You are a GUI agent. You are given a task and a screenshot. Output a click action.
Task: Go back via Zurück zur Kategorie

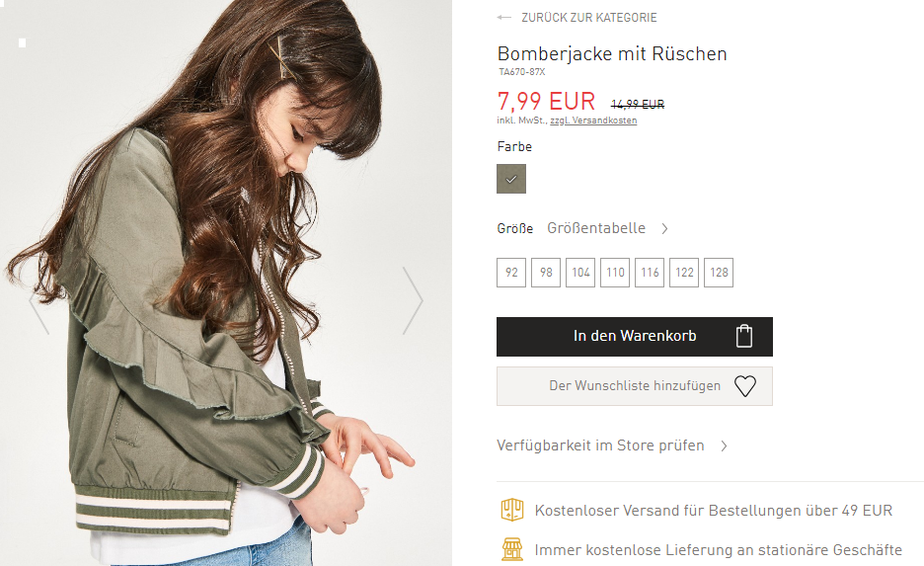[x=588, y=18]
